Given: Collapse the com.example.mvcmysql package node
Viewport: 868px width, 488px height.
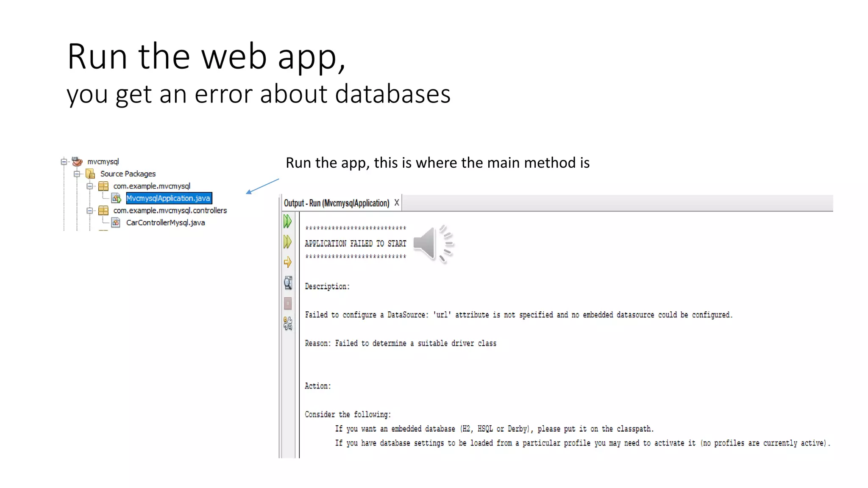Looking at the screenshot, I should pyautogui.click(x=89, y=186).
